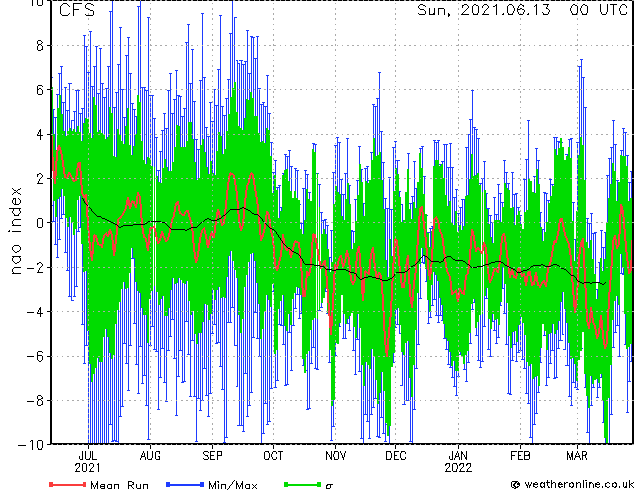Click the y-axis value -2
The image size is (634, 490).
point(35,267)
